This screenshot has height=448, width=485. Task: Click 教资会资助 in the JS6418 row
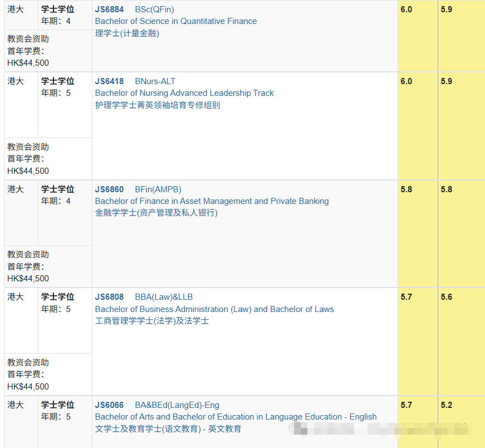click(28, 147)
